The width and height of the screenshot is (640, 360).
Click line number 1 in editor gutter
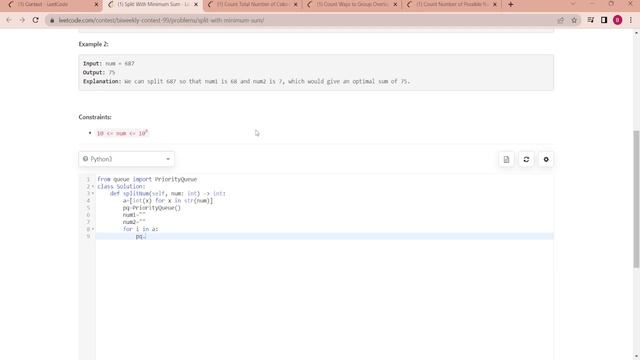point(88,179)
